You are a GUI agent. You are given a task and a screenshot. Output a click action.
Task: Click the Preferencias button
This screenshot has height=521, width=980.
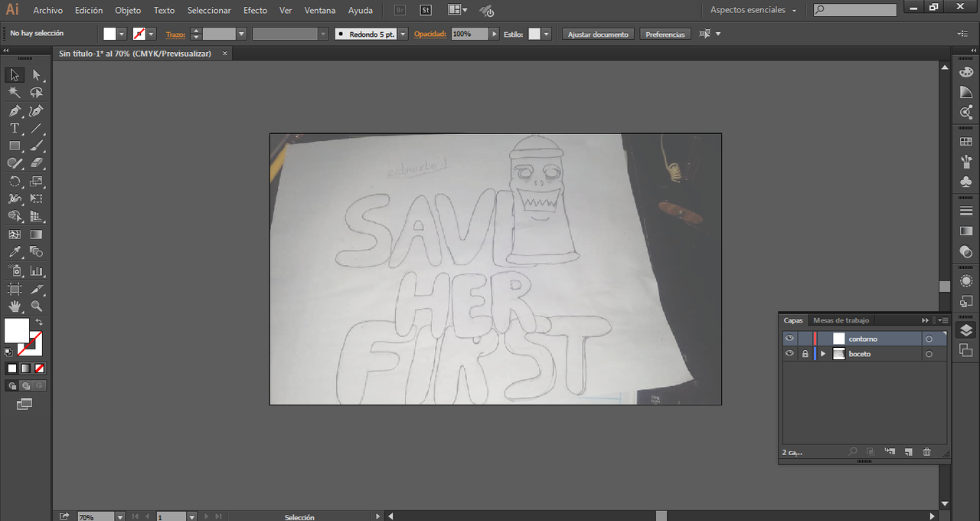point(665,34)
